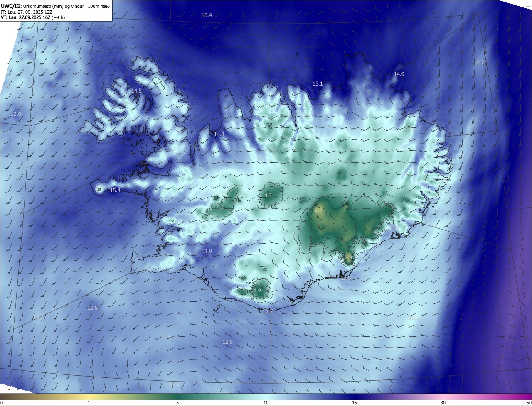Click the VT: Lau. 27.09.2025 16Z (+4 h) line
The height and width of the screenshot is (406, 532).
33,17
